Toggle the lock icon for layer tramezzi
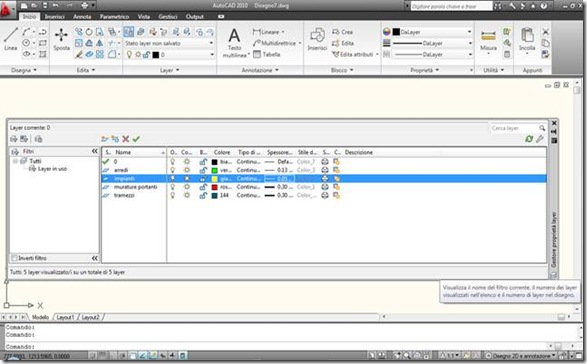Viewport: 587px width, 364px height. (203, 195)
